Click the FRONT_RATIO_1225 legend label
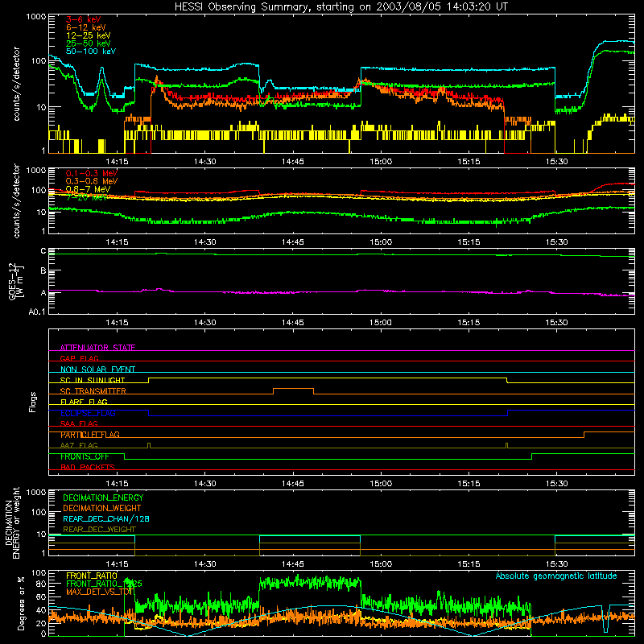 click(x=104, y=584)
